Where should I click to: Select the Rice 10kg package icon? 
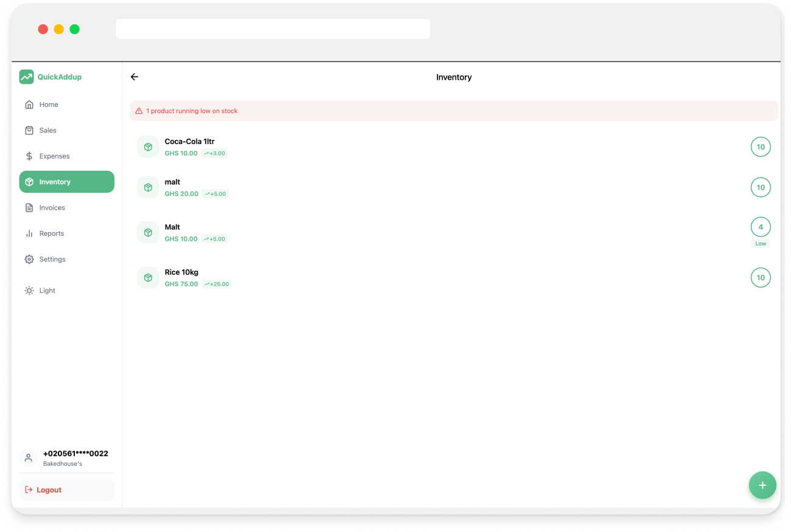[148, 277]
